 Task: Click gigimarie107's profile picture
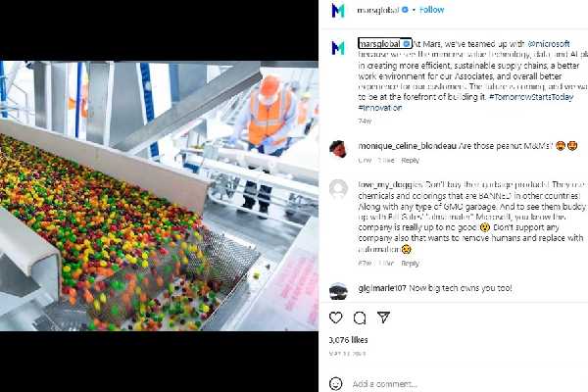point(338,290)
